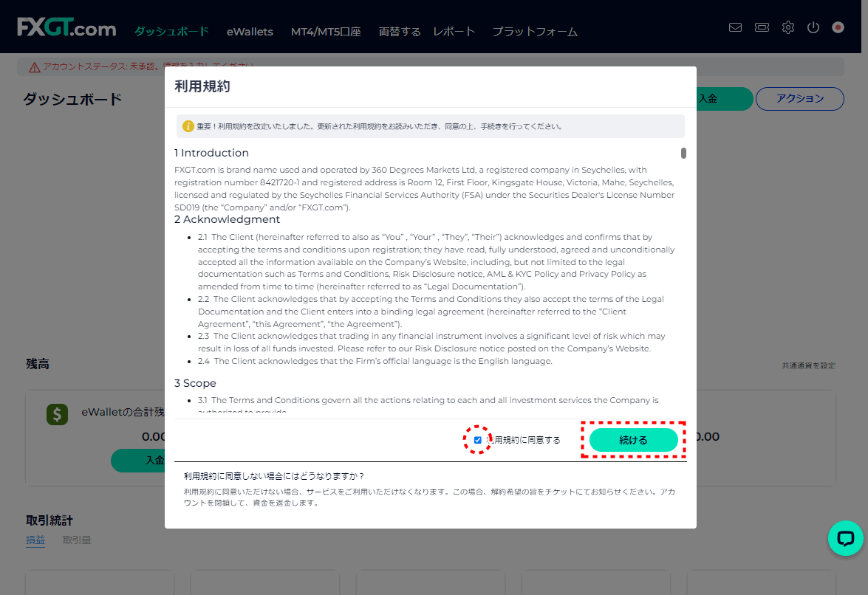Open the レポート menu item

[x=454, y=32]
